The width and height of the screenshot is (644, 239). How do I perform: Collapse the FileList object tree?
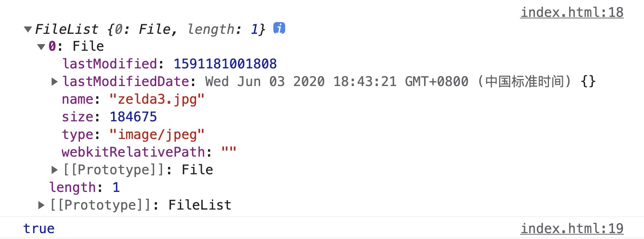[28, 29]
